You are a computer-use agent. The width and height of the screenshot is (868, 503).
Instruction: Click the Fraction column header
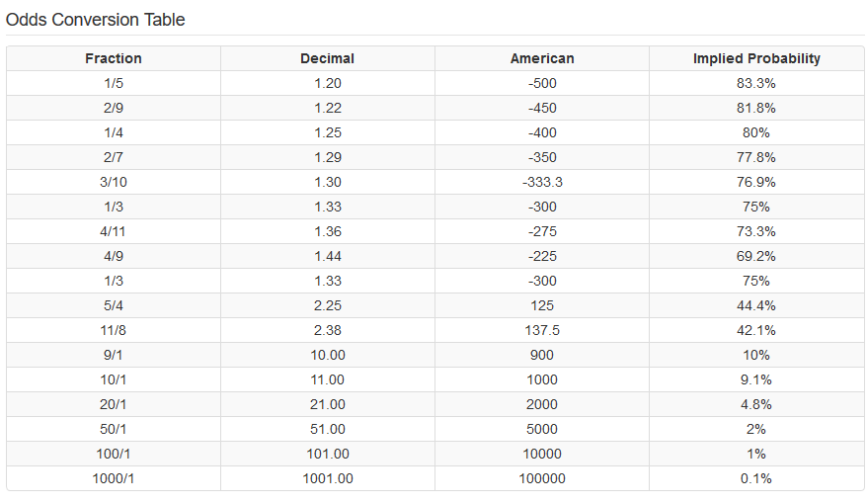click(114, 58)
